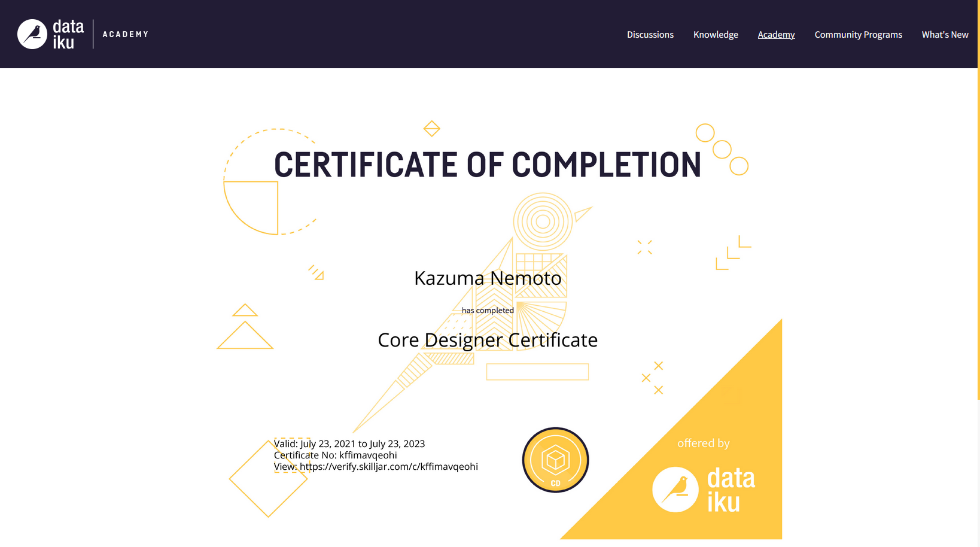Open the What's New page
The image size is (980, 547).
coord(945,34)
